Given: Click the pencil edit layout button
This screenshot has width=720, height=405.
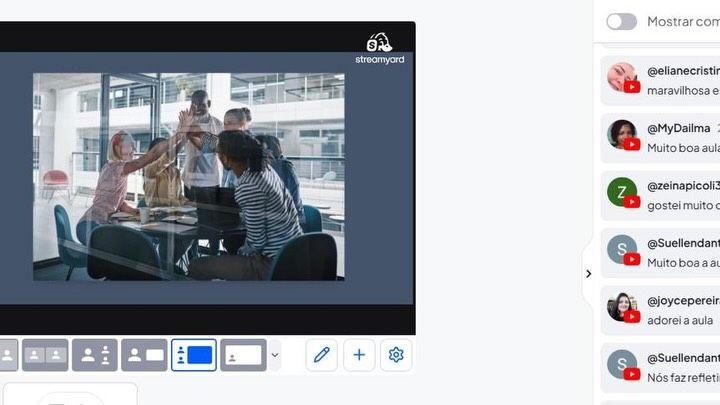Looking at the screenshot, I should point(321,355).
